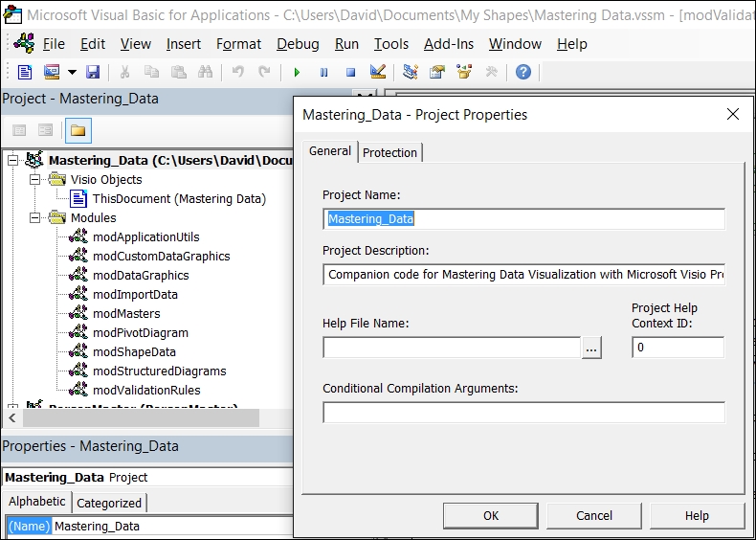
Task: Click the View Code icon in Project pane
Action: point(19,130)
